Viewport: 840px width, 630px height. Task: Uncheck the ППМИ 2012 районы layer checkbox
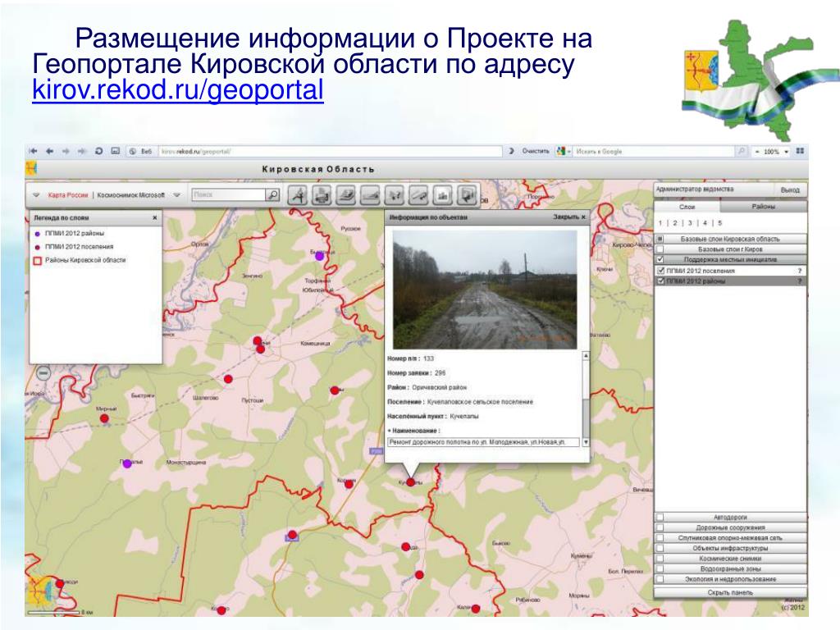click(x=661, y=281)
